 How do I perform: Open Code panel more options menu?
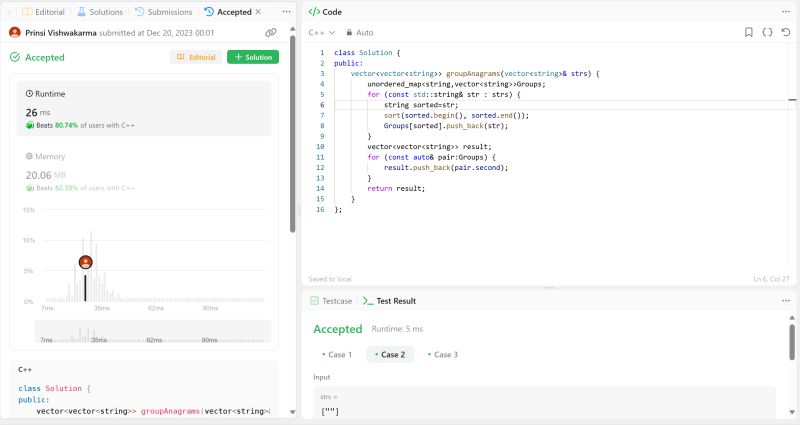click(786, 12)
